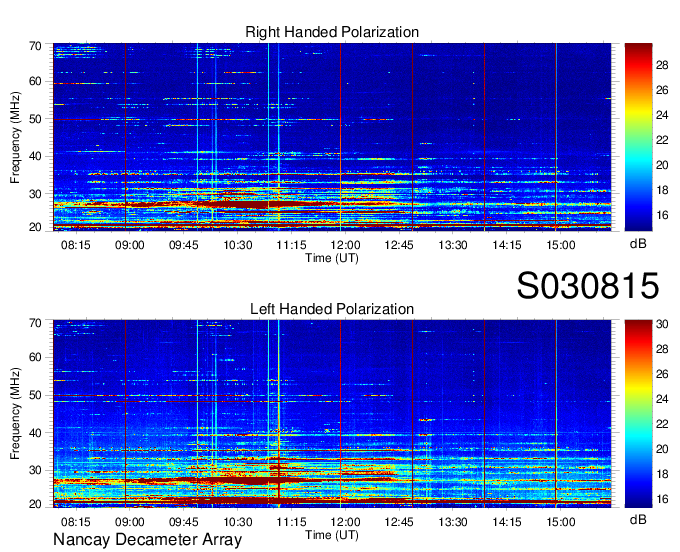The image size is (680, 552).
Task: Click Frequency (MHz) axis label of Right Handed plot
Action: point(15,137)
